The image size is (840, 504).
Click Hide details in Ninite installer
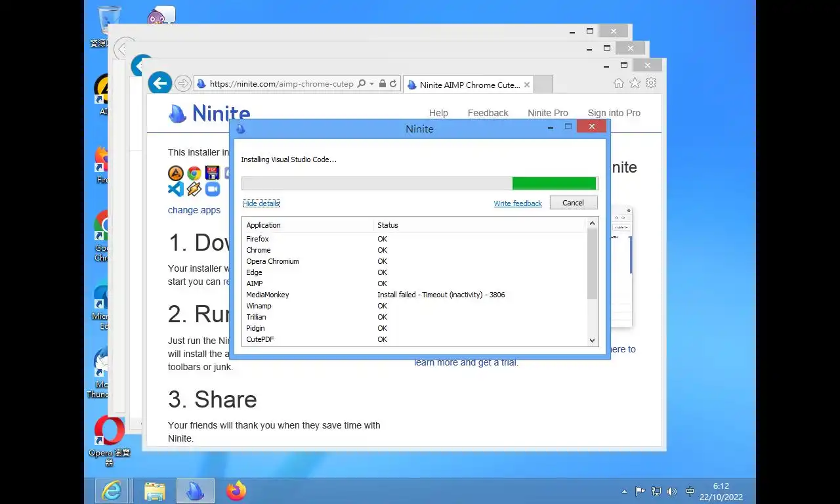point(261,203)
